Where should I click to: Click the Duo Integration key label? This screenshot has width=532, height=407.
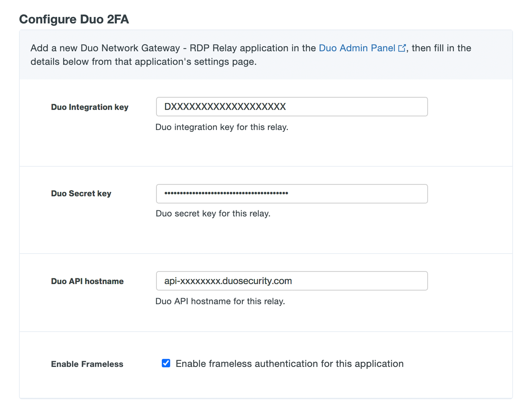point(89,107)
